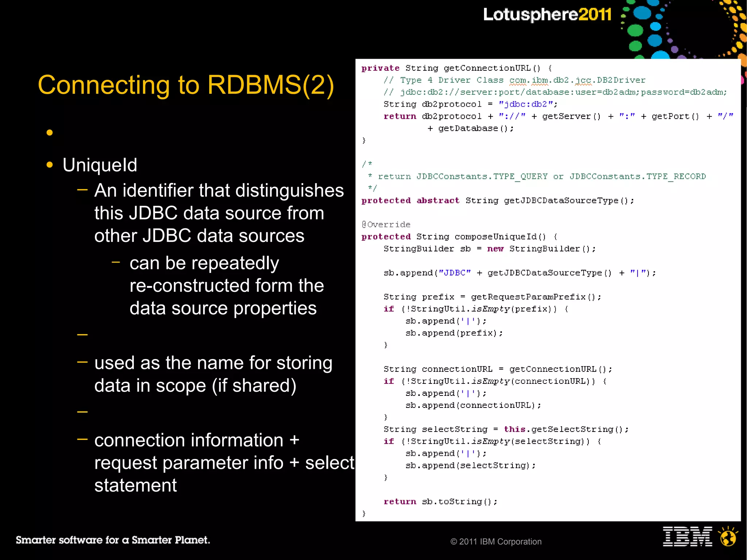The width and height of the screenshot is (747, 560).
Task: Click the '+ getDatabase();' code line
Action: [x=471, y=128]
